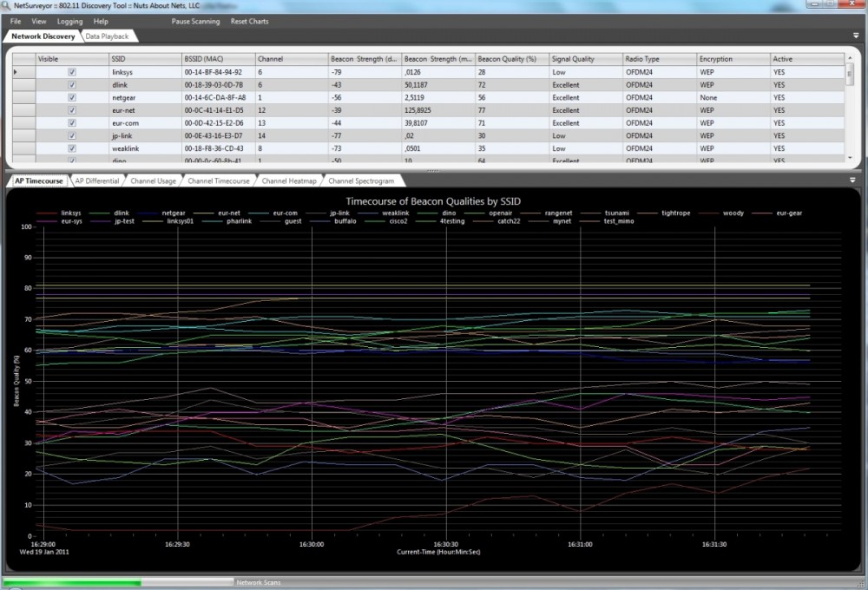Open the View menu
This screenshot has height=590, width=868.
click(39, 21)
